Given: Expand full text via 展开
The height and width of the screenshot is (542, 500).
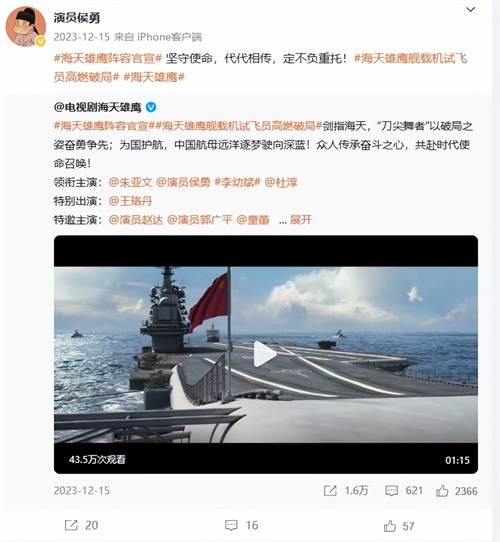Looking at the screenshot, I should point(301,219).
